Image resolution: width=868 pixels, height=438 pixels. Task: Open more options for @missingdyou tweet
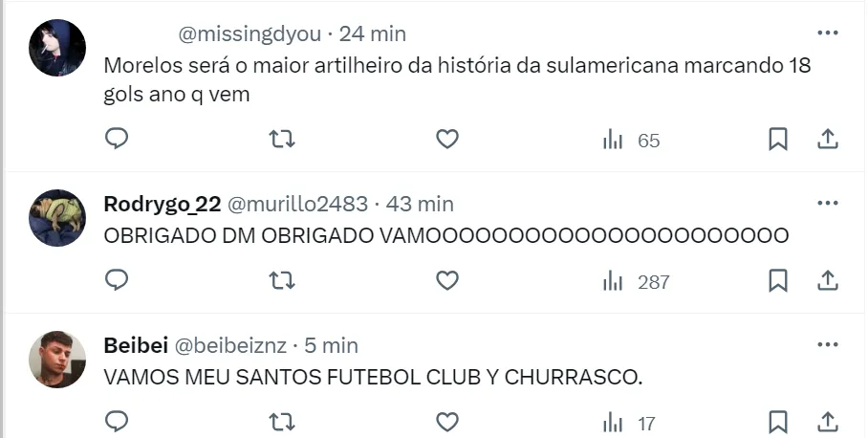pos(828,33)
